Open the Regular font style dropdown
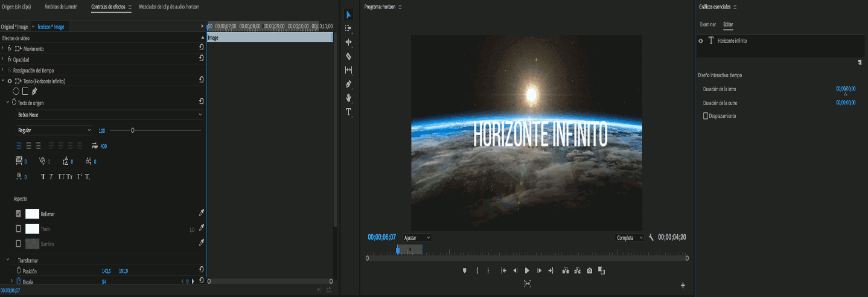868x297 pixels. click(x=54, y=130)
